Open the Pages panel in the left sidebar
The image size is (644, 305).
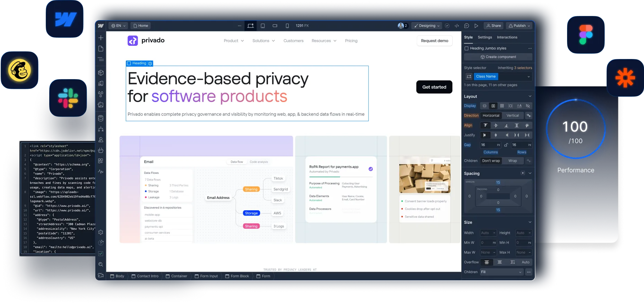coord(101,49)
